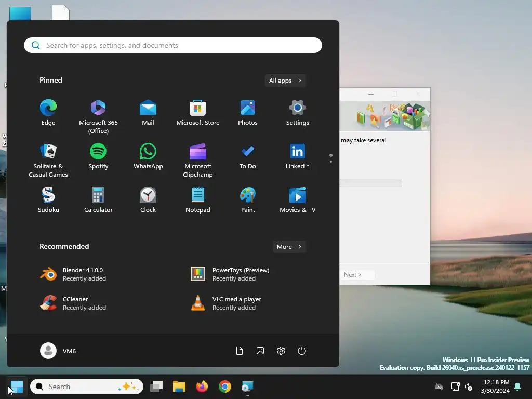Open Task View on taskbar

tap(156, 387)
